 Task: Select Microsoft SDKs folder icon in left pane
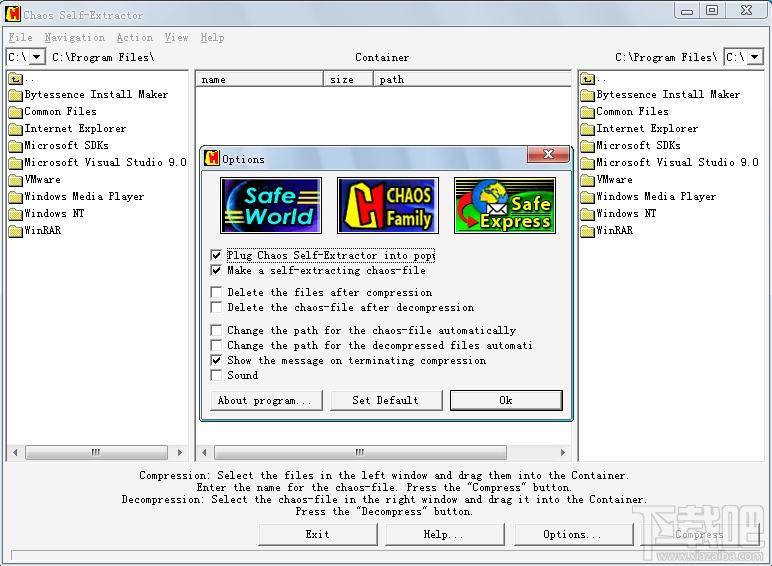click(16, 146)
